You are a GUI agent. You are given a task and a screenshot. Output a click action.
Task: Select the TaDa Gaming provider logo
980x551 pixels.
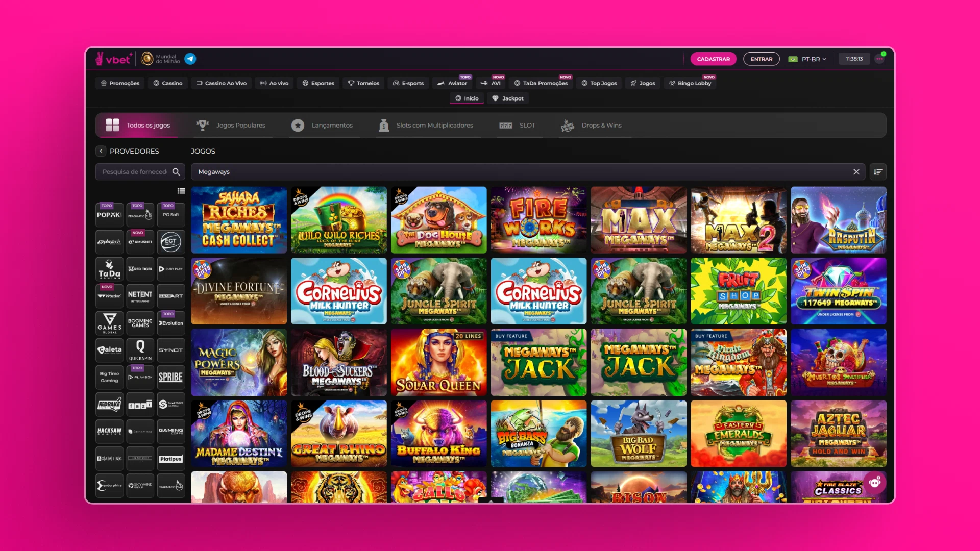(x=109, y=269)
